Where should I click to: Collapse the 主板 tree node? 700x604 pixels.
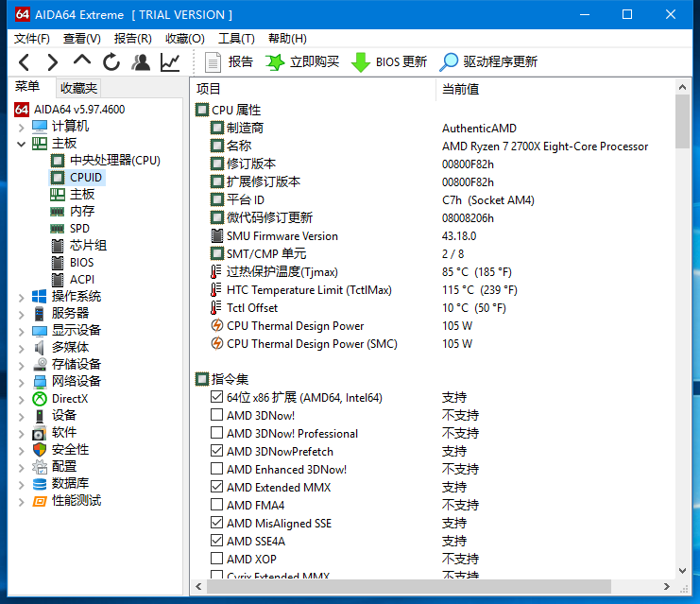[21, 144]
